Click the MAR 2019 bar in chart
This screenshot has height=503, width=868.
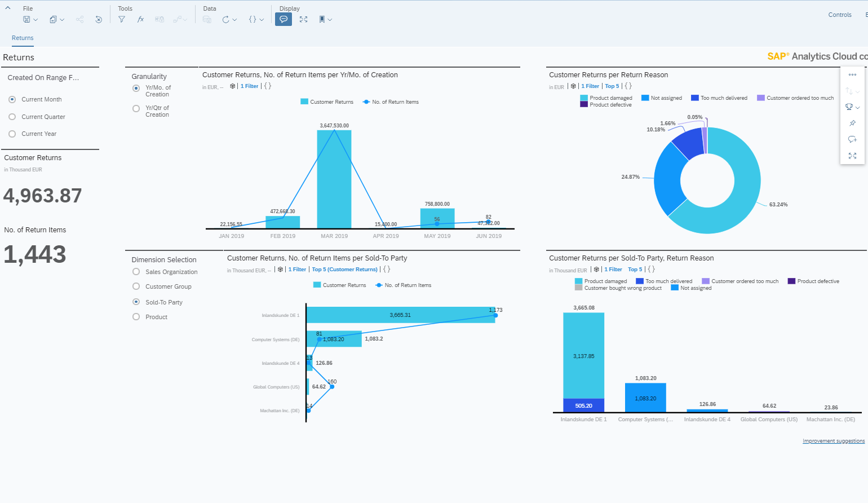334,179
